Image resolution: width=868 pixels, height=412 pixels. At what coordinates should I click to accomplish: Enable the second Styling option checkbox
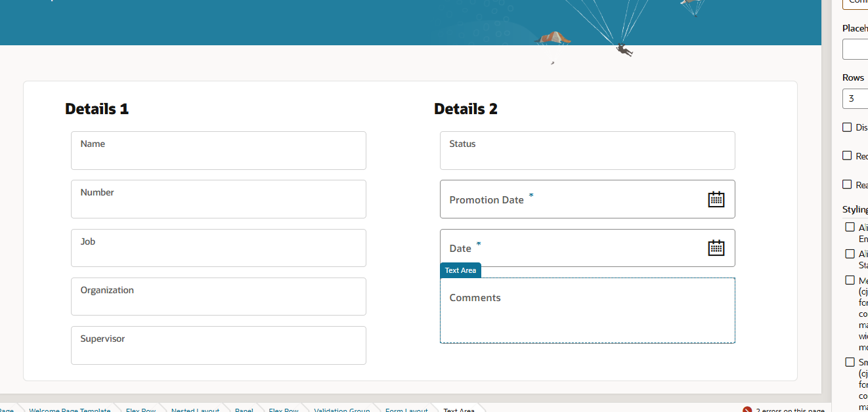(x=849, y=254)
